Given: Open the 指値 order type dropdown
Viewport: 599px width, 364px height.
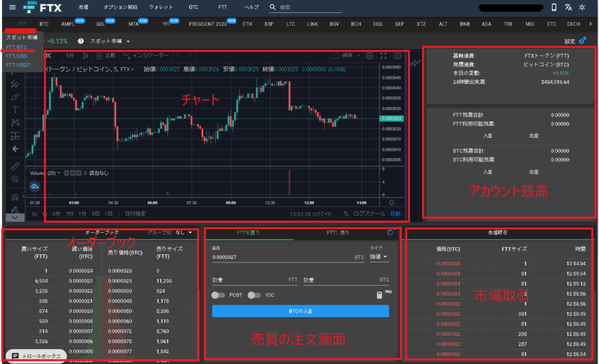Looking at the screenshot, I should (379, 256).
